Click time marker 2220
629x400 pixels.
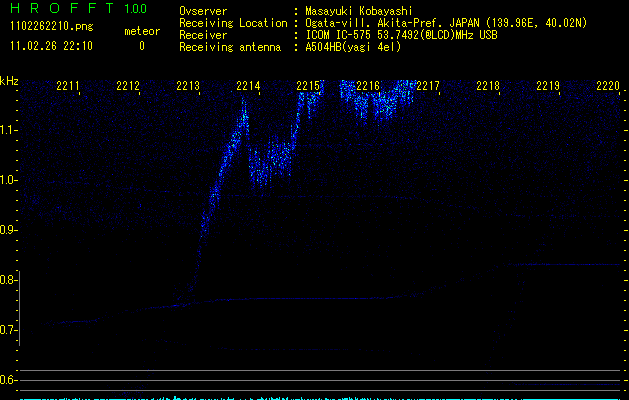coord(608,86)
